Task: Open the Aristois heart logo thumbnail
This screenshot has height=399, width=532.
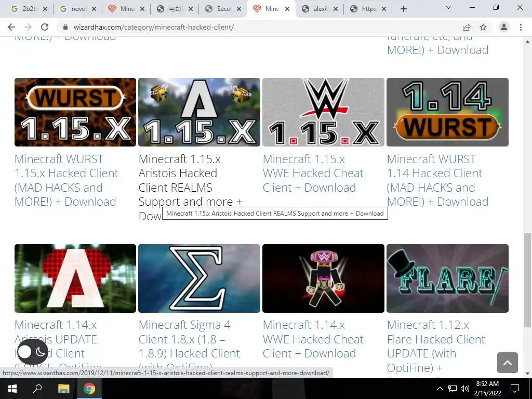Action: tap(75, 278)
